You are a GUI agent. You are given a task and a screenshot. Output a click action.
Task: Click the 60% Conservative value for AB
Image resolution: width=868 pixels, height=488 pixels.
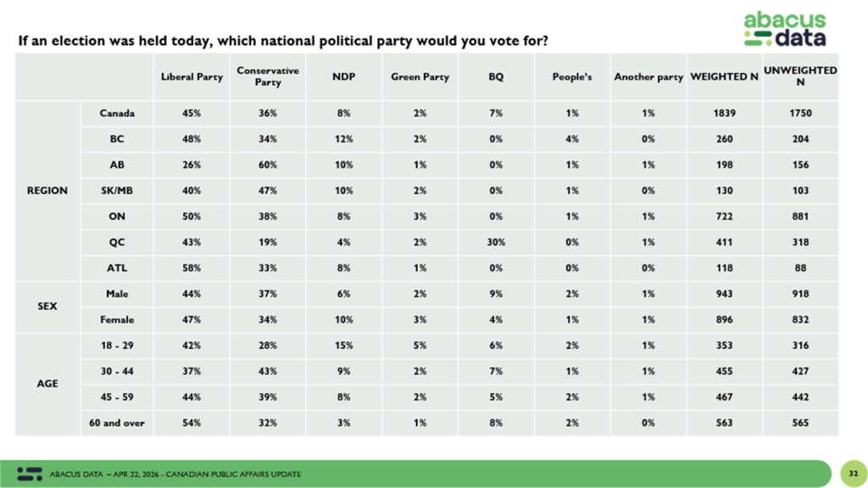click(268, 164)
